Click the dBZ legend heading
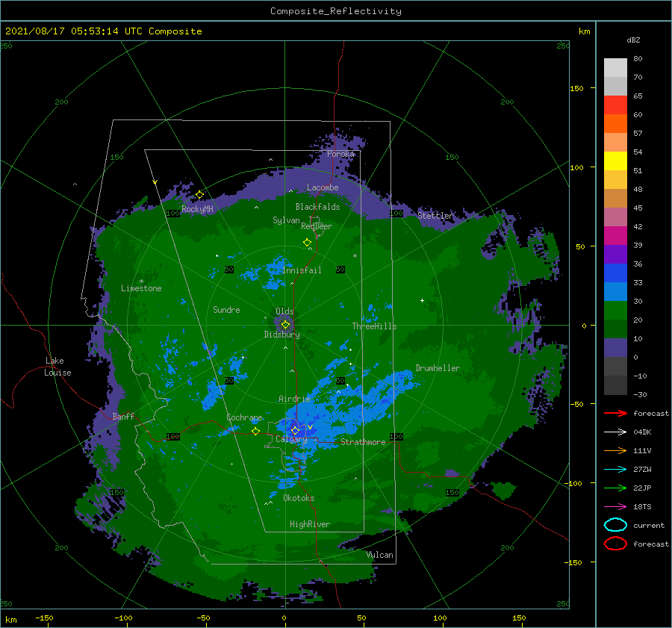This screenshot has width=672, height=628. pyautogui.click(x=633, y=40)
